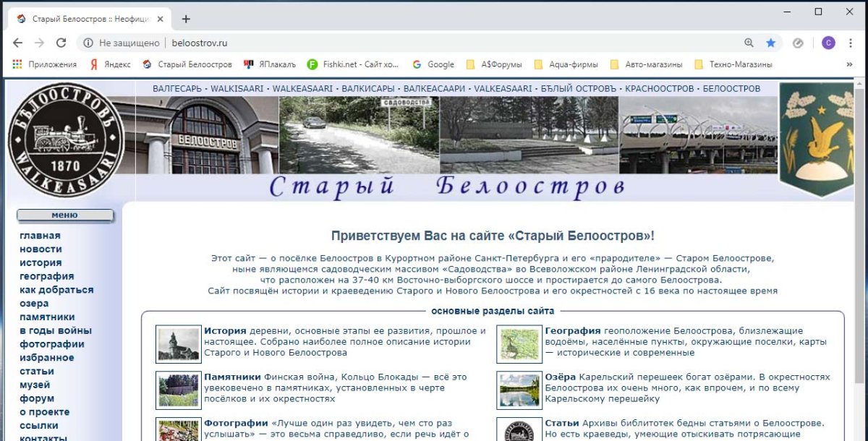Click the Озёра lake thumbnail image
Screen dimensions: 868x441
click(519, 390)
